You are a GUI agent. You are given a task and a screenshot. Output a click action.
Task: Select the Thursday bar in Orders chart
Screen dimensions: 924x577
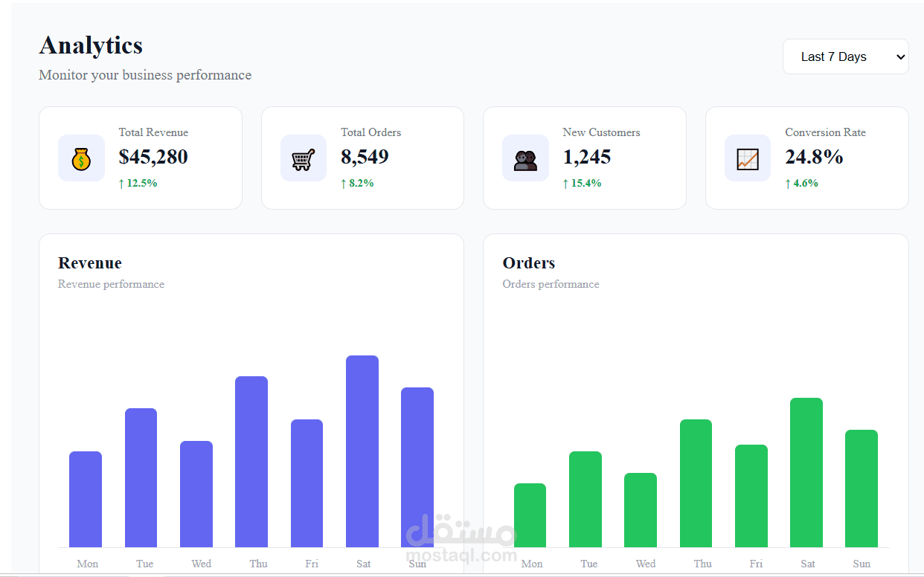coord(696,483)
